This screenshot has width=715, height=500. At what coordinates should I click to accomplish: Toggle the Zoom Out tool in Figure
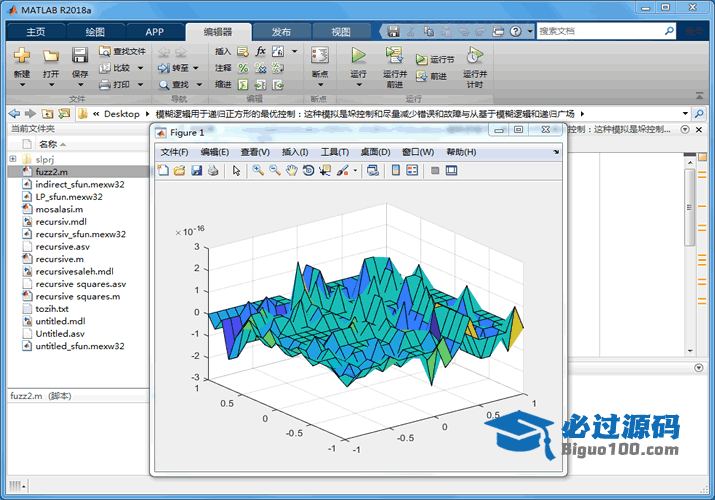click(275, 170)
